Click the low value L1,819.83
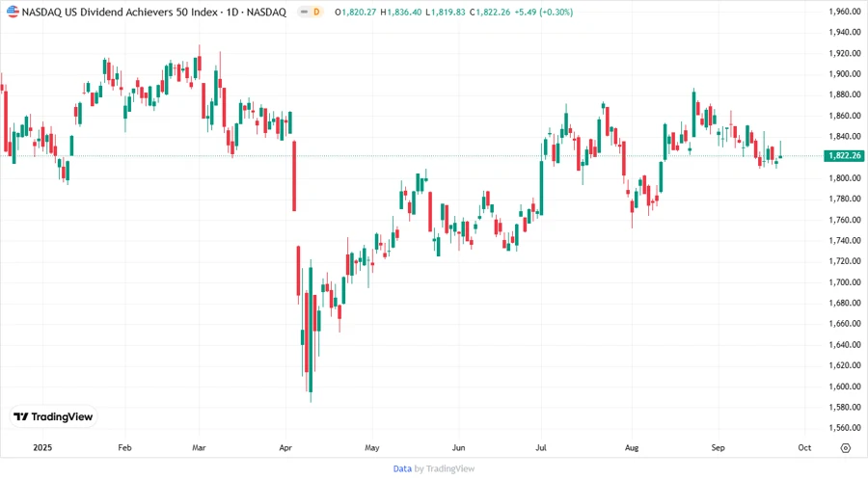Screen dimensions: 868x480 [x=445, y=12]
